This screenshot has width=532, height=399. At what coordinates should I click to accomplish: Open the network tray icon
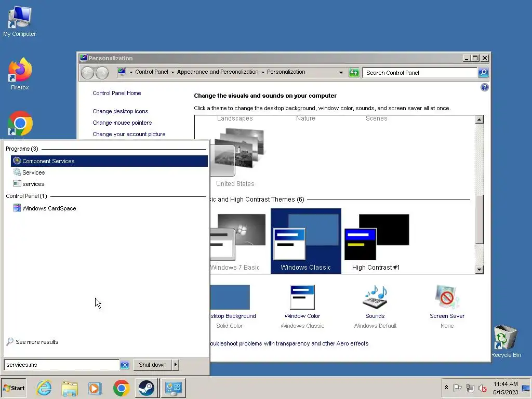pos(470,388)
